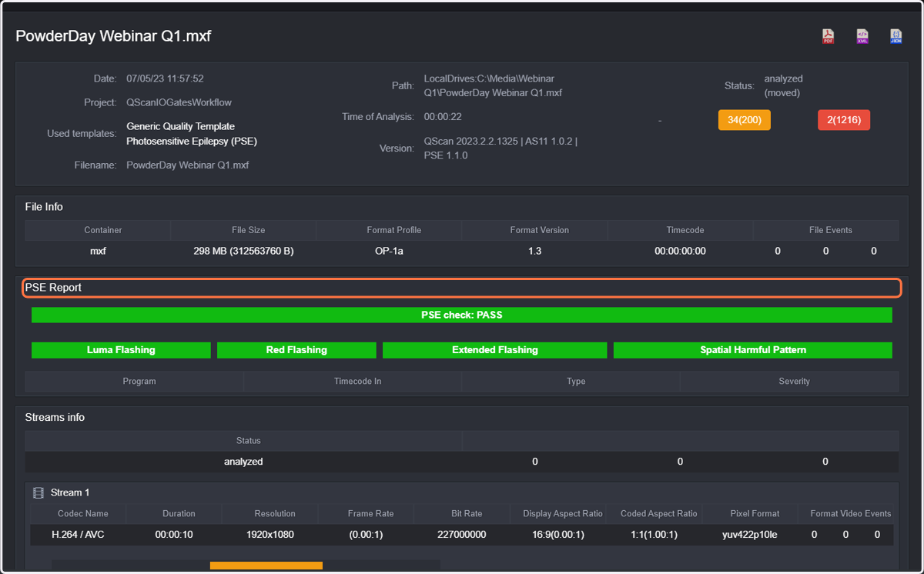Export the report as JSON
This screenshot has width=924, height=574.
[x=896, y=36]
